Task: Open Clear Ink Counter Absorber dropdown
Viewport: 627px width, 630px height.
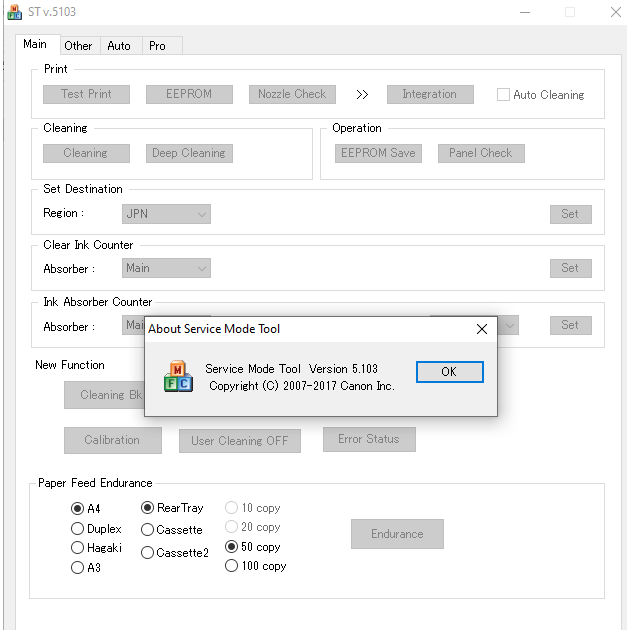Action: click(x=166, y=268)
